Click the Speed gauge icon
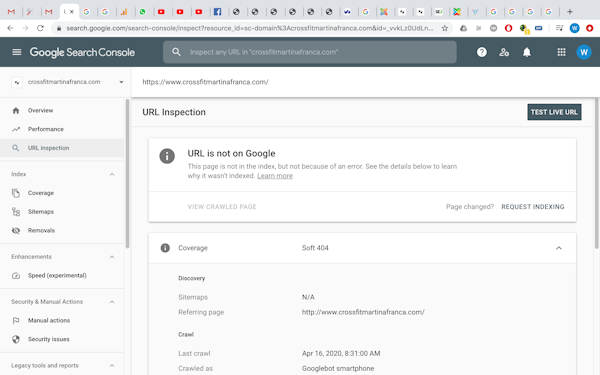Image resolution: width=600 pixels, height=375 pixels. click(16, 276)
